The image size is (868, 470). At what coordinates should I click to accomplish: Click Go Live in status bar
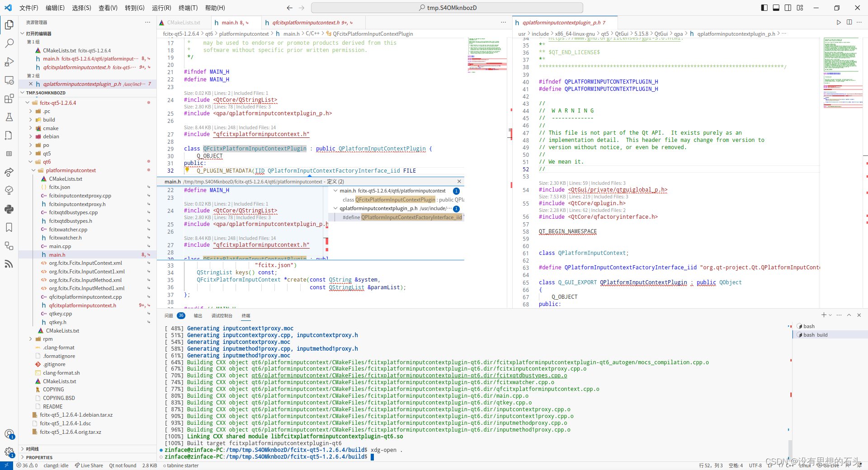[x=827, y=465]
